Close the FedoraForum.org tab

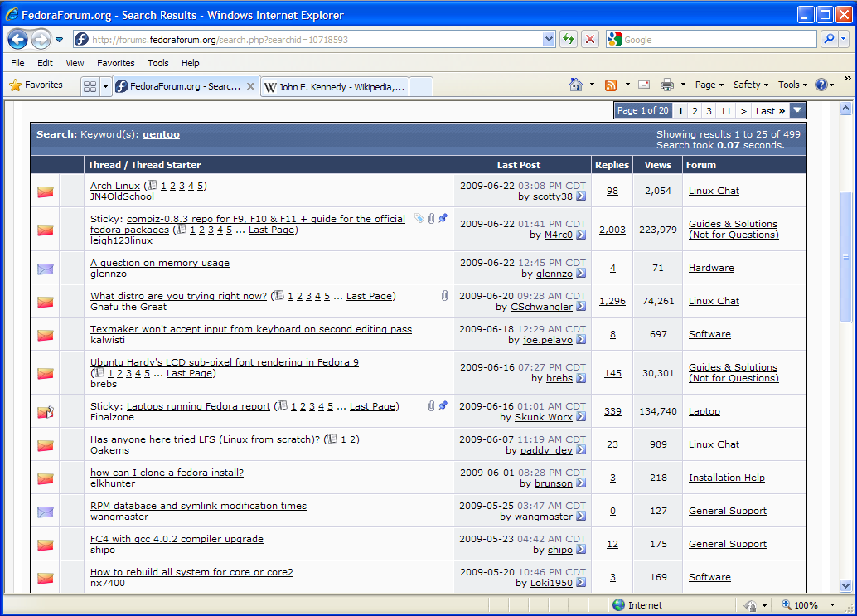pyautogui.click(x=250, y=86)
